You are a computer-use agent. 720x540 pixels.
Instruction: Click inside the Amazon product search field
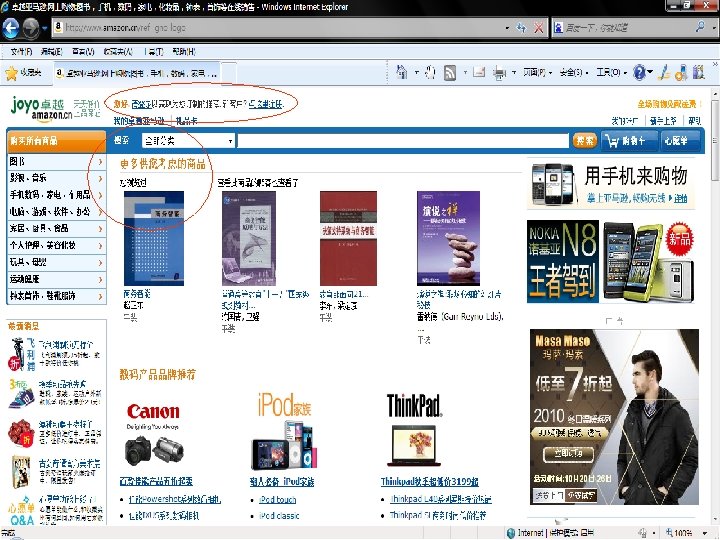click(403, 141)
